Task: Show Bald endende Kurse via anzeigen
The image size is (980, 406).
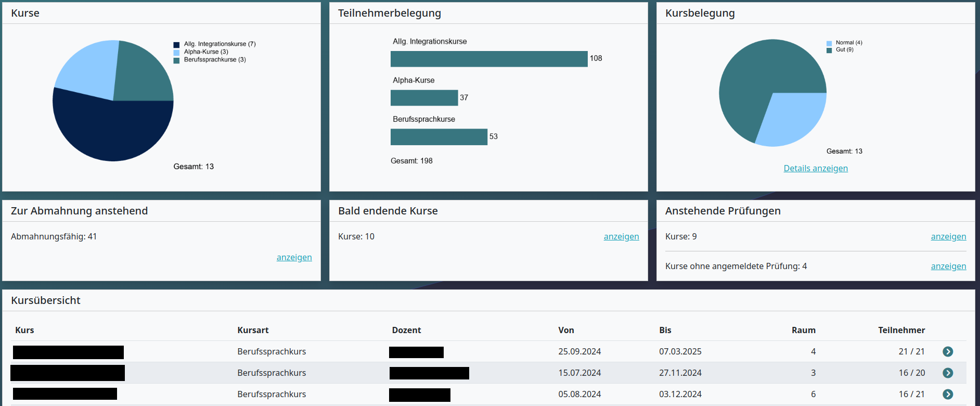Action: point(621,236)
